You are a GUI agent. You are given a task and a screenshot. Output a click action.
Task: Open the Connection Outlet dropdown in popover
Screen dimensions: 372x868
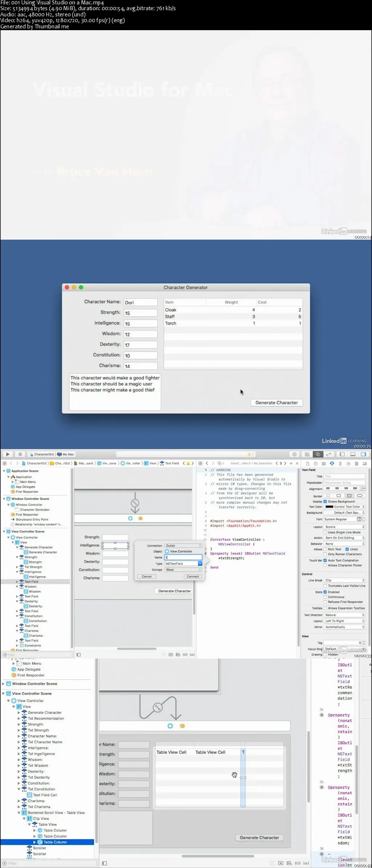point(183,546)
